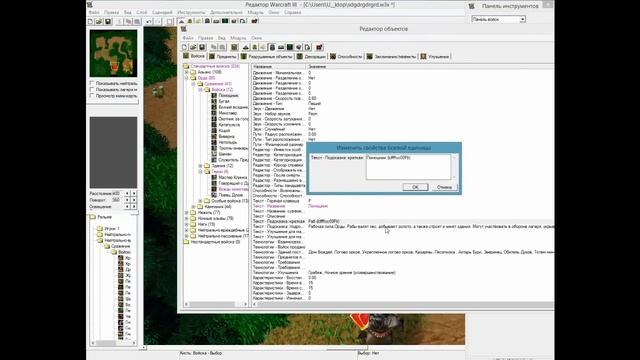Switch to the Декорации tab
640x360 pixels.
pos(311,56)
